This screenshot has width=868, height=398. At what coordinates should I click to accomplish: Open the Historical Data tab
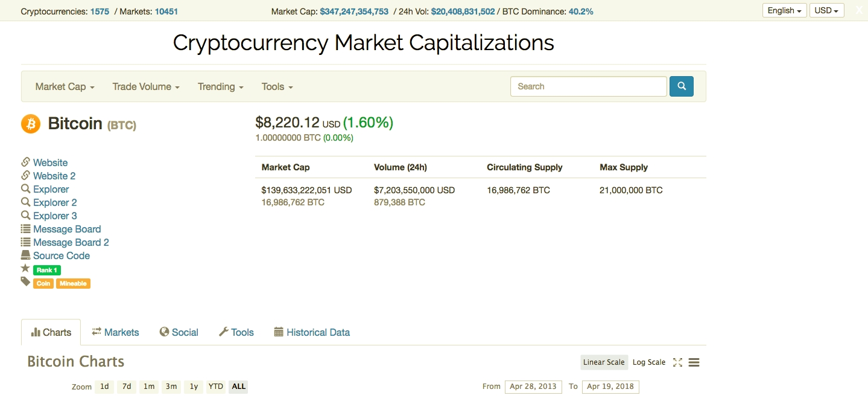point(312,332)
